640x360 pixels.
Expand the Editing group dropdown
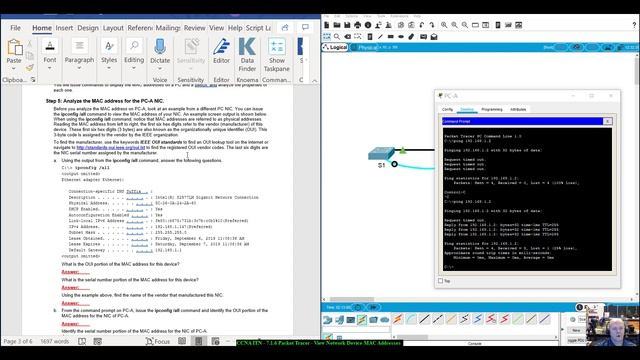[134, 68]
